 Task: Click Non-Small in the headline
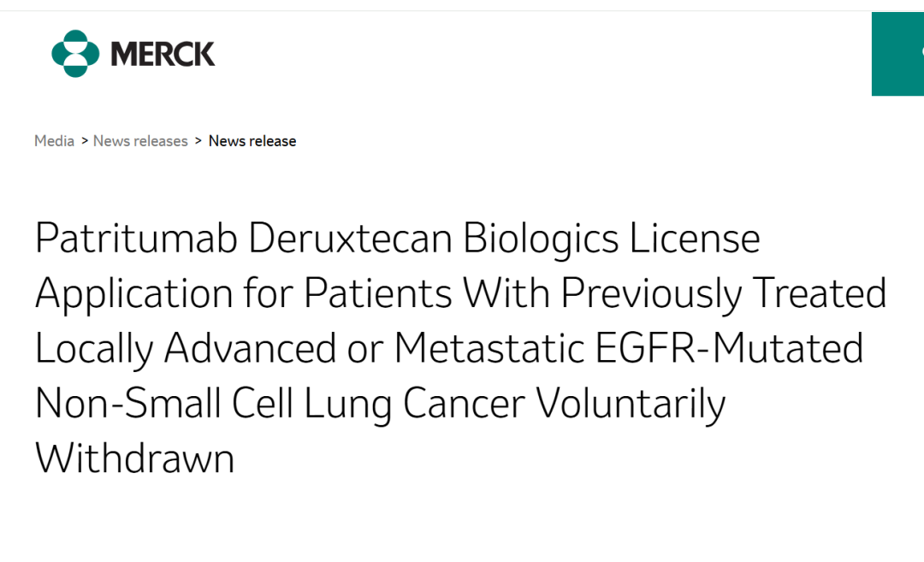(x=127, y=404)
